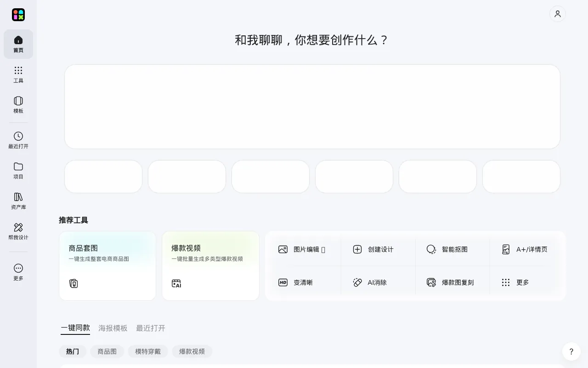Viewport: 588px width, 368px height.
Task: Open 智能抠图 smart cutout tool
Action: 452,249
